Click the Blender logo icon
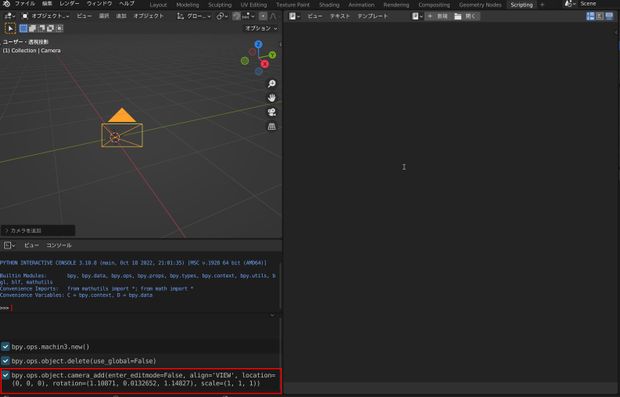The width and height of the screenshot is (620, 397). [x=6, y=4]
